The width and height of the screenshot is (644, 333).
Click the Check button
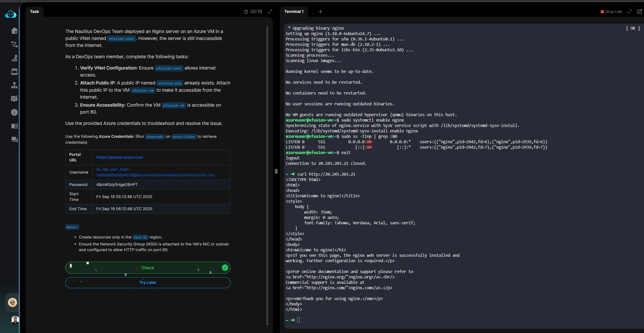click(x=148, y=268)
